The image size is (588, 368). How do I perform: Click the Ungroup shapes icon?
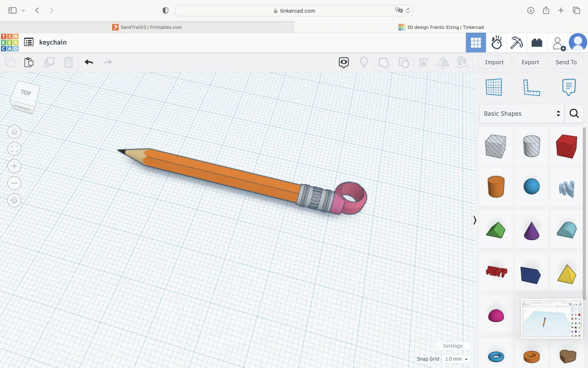[404, 63]
